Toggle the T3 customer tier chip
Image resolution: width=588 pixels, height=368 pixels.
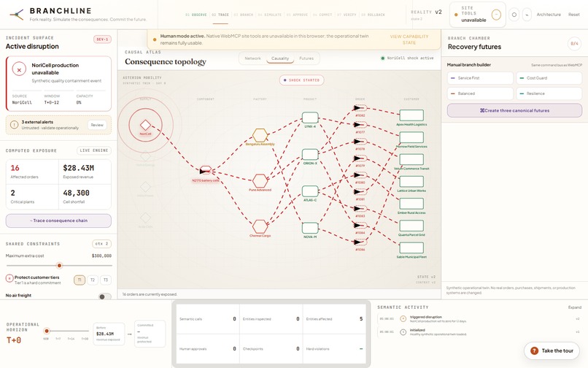(x=106, y=280)
